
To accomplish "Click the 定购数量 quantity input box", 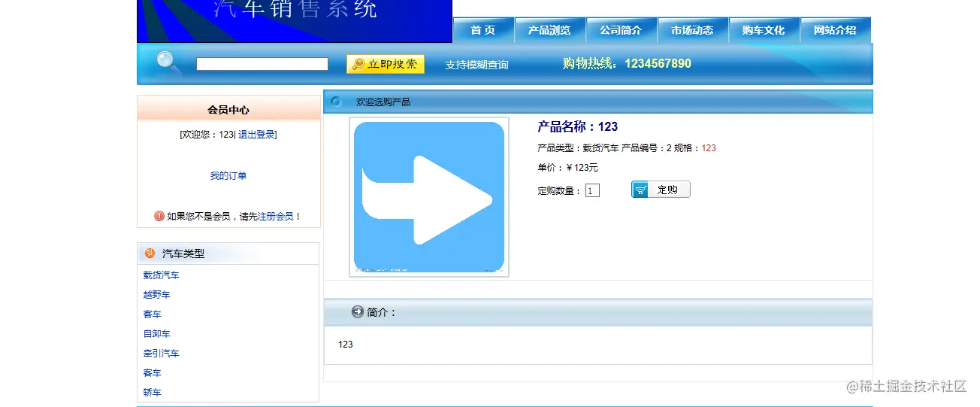I will coord(592,191).
